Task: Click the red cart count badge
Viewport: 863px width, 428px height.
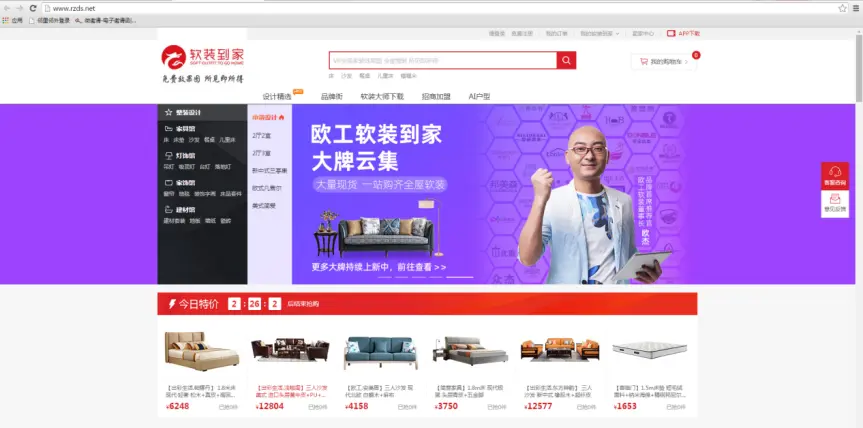Action: (x=696, y=55)
